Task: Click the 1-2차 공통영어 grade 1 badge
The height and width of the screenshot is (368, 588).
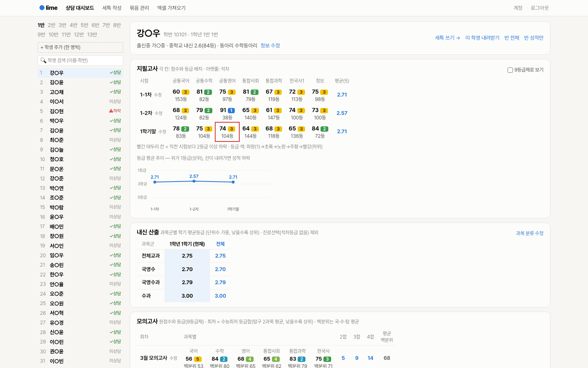Action: 231,110
